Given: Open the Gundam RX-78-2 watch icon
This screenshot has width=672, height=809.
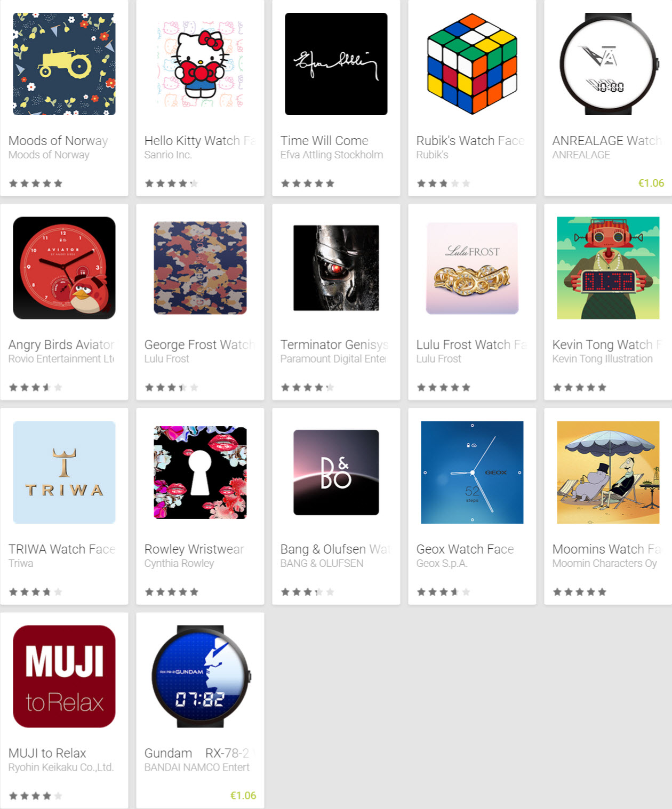Looking at the screenshot, I should tap(200, 676).
